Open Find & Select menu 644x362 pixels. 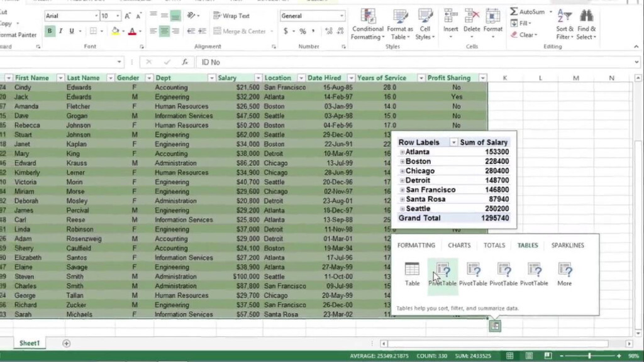(x=587, y=25)
